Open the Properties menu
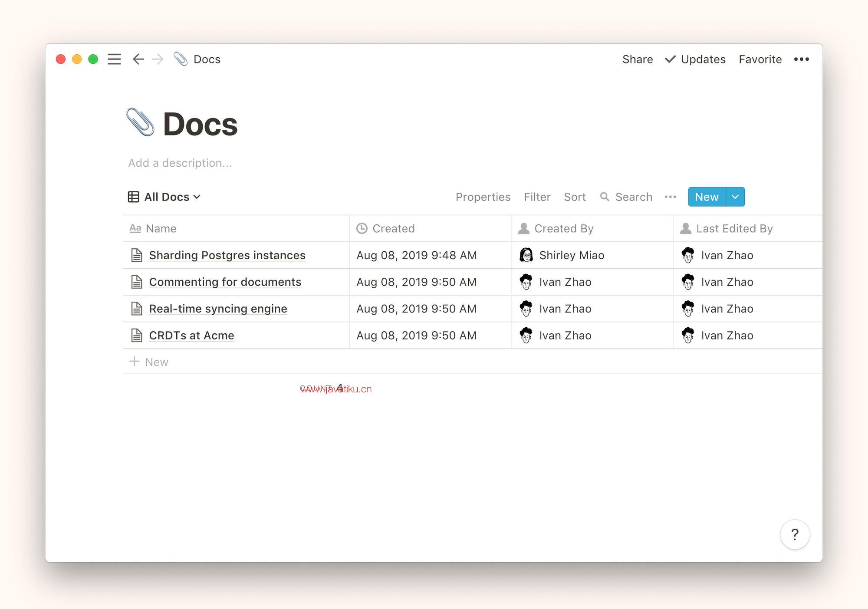Screen dimensions: 868x609 (483, 197)
